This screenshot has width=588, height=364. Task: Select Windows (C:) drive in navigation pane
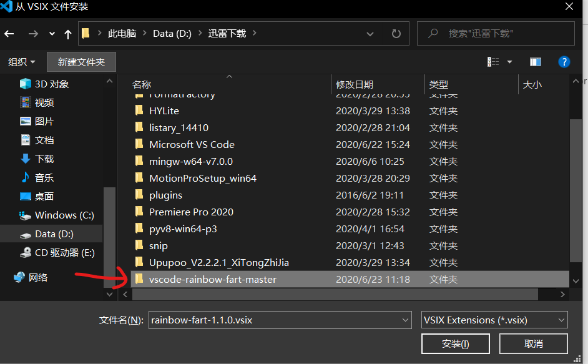pos(56,215)
